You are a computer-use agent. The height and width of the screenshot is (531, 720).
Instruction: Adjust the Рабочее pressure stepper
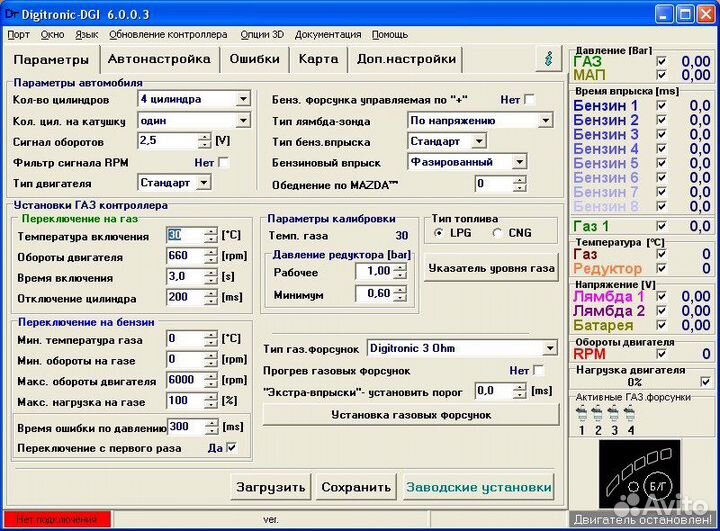point(400,271)
